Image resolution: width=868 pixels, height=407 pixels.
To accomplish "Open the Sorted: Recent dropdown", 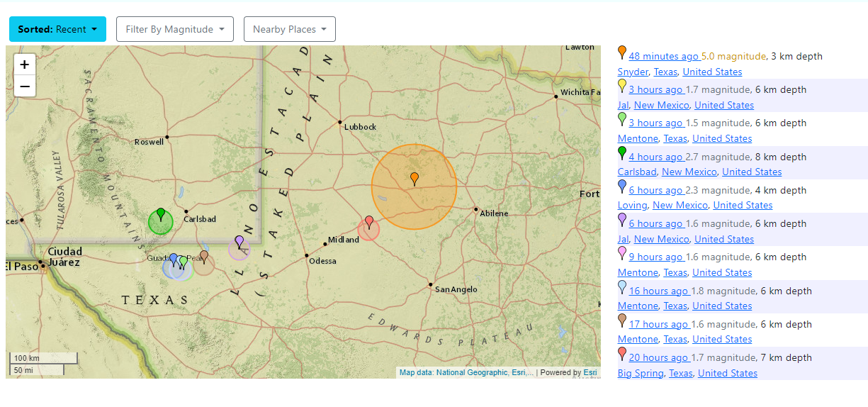I will click(x=57, y=29).
